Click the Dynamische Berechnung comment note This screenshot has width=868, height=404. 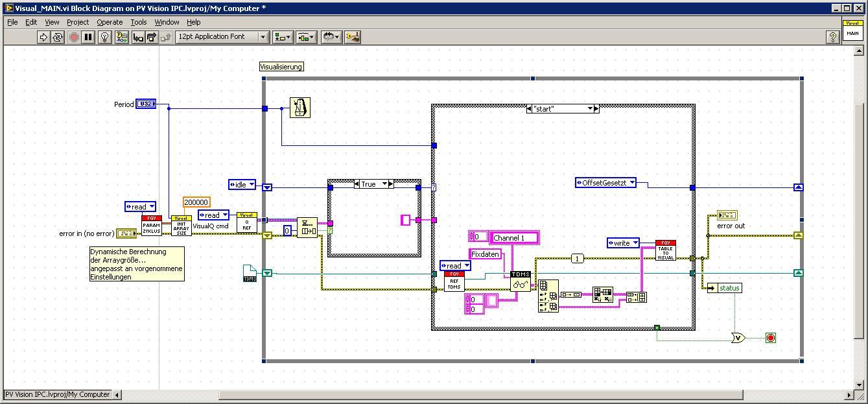coord(137,264)
